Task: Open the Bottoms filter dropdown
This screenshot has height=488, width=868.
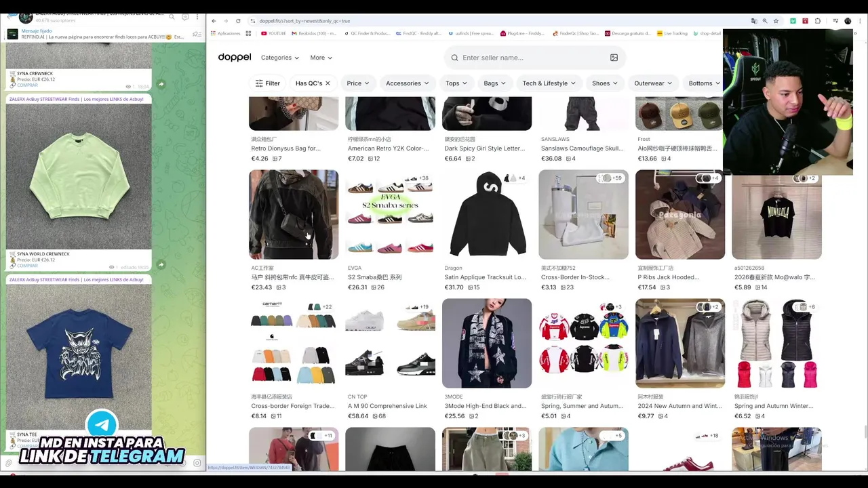Action: click(x=704, y=83)
